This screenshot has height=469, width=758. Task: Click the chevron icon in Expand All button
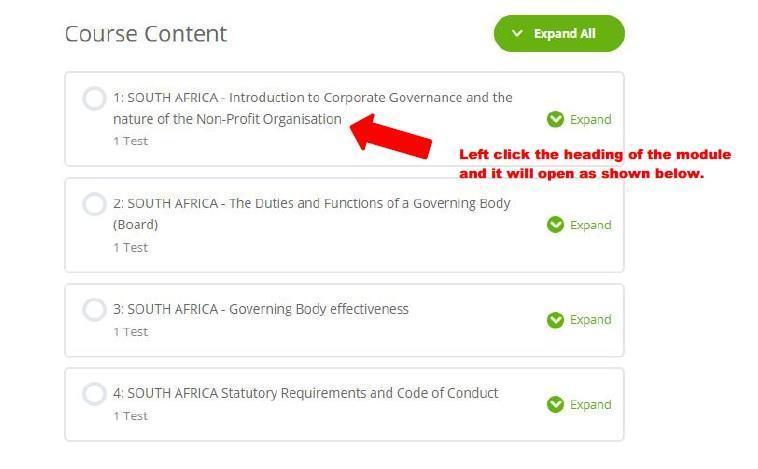point(517,33)
